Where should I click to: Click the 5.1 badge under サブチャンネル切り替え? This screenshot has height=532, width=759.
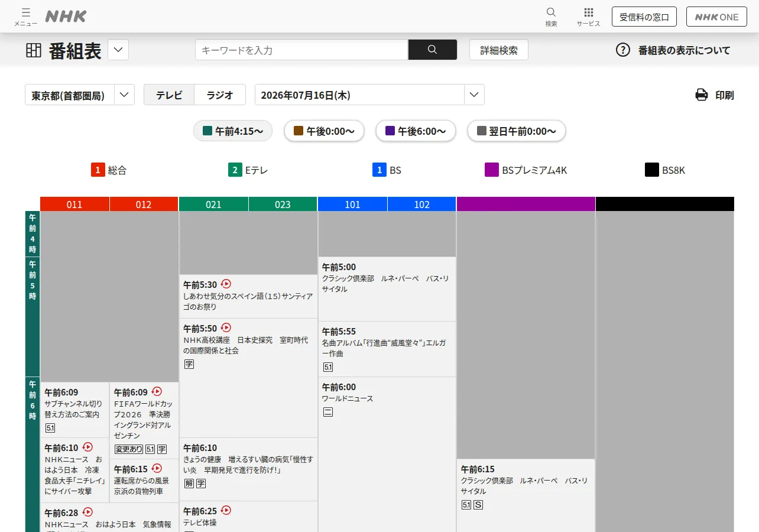(x=50, y=428)
